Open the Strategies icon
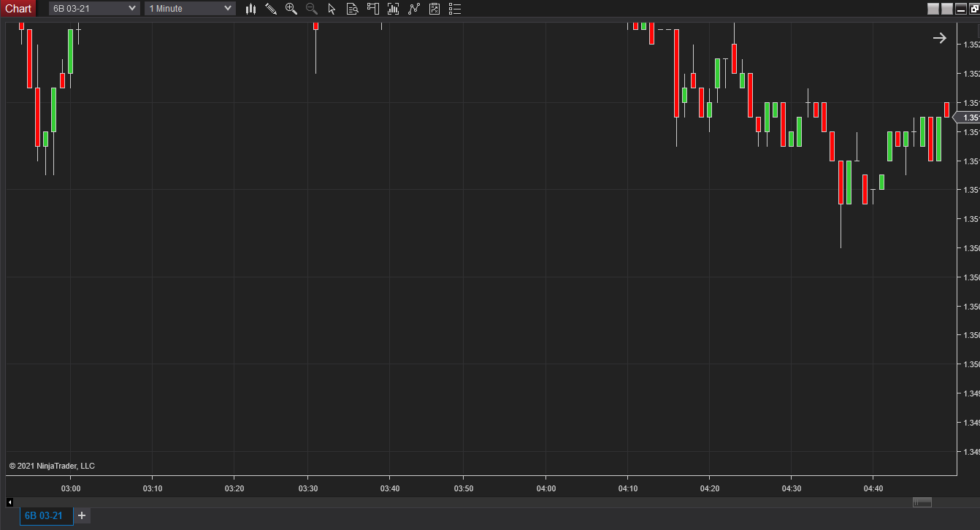 pos(435,9)
